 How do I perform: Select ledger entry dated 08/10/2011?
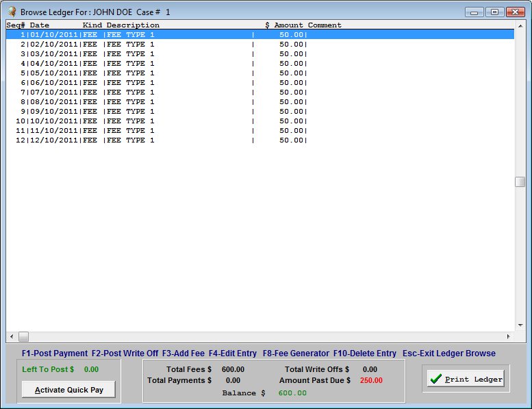click(x=260, y=102)
